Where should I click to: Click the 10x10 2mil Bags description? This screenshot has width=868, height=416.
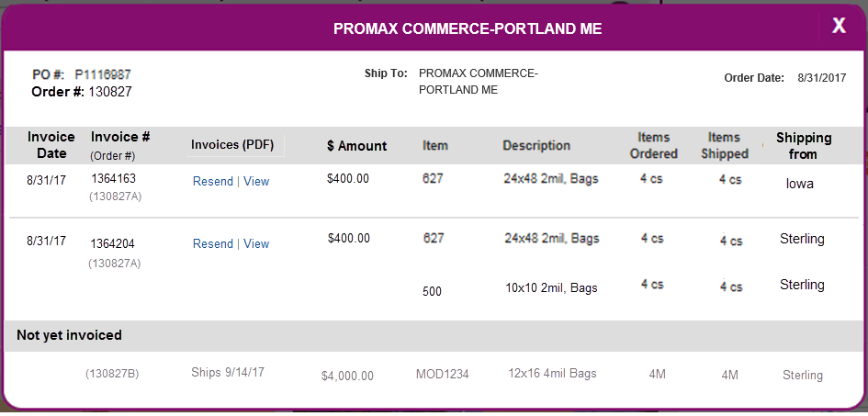click(x=551, y=288)
